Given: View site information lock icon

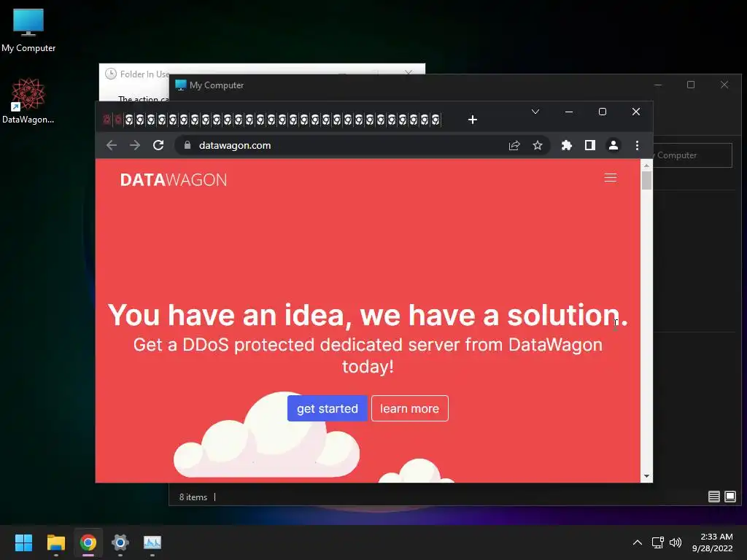Looking at the screenshot, I should (x=187, y=145).
